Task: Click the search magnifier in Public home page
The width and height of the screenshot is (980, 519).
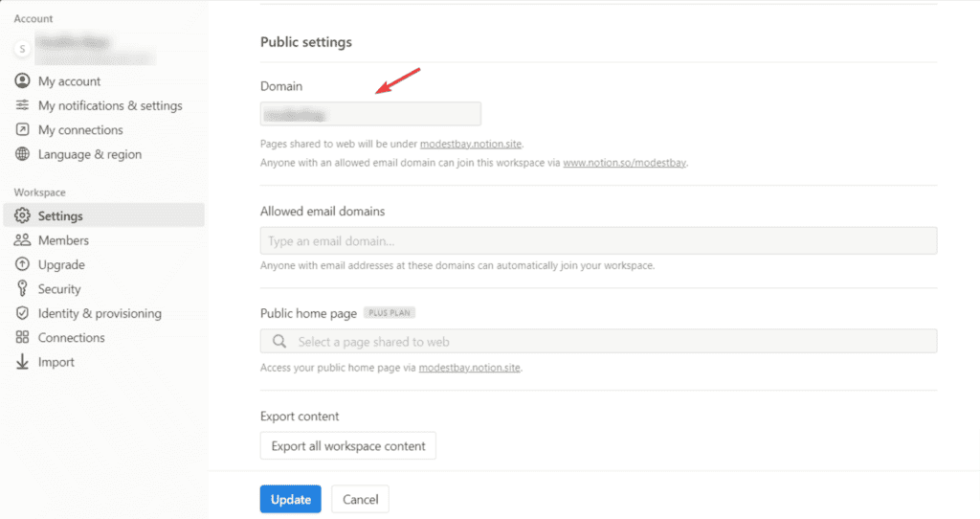Action: pyautogui.click(x=279, y=342)
